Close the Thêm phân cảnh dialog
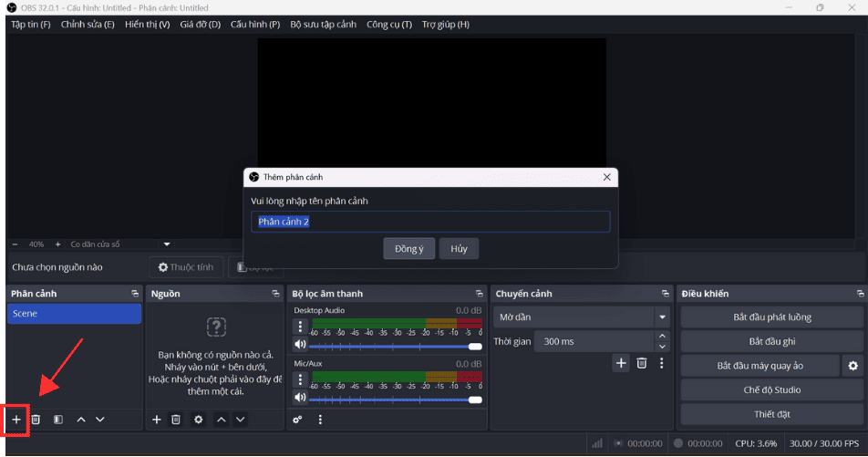The height and width of the screenshot is (457, 868). pos(606,177)
